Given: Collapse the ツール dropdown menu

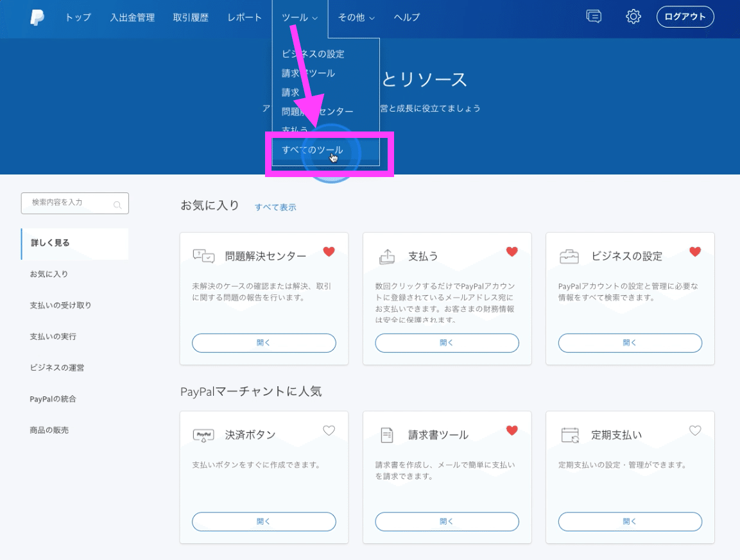Looking at the screenshot, I should point(300,17).
